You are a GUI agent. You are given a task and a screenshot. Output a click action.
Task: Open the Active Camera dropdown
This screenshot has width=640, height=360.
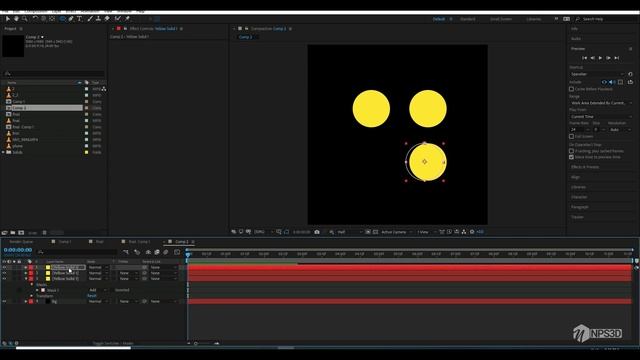(x=396, y=232)
